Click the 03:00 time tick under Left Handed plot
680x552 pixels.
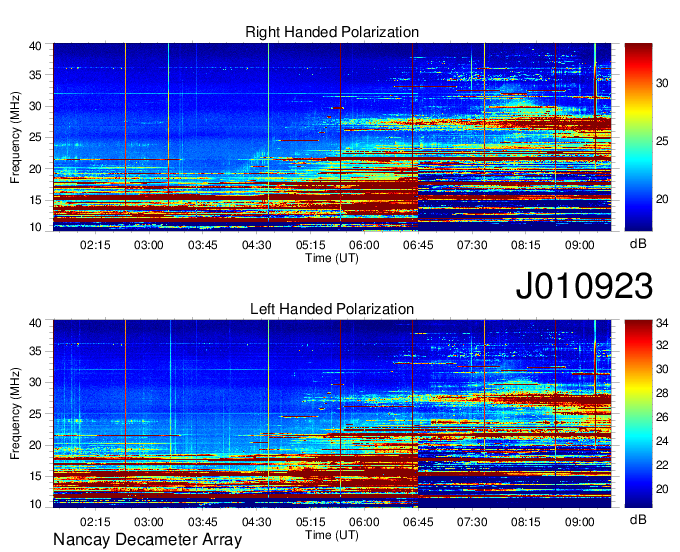point(149,522)
